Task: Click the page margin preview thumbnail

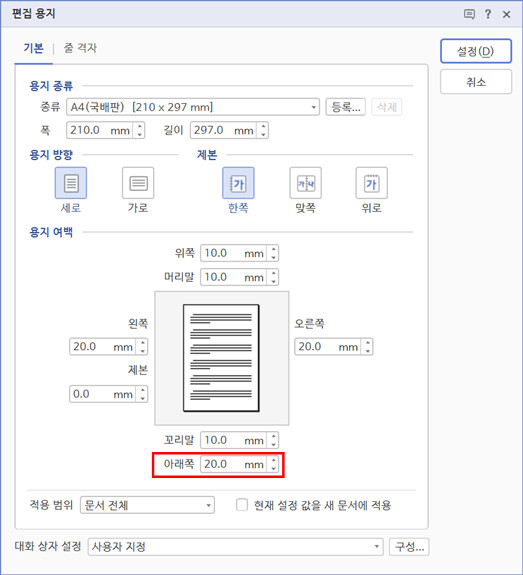Action: [x=222, y=358]
